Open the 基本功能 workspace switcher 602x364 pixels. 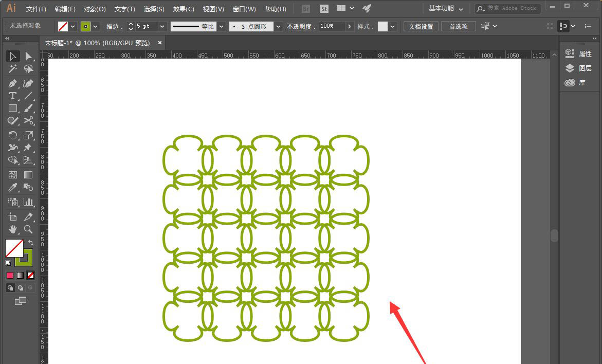(446, 9)
